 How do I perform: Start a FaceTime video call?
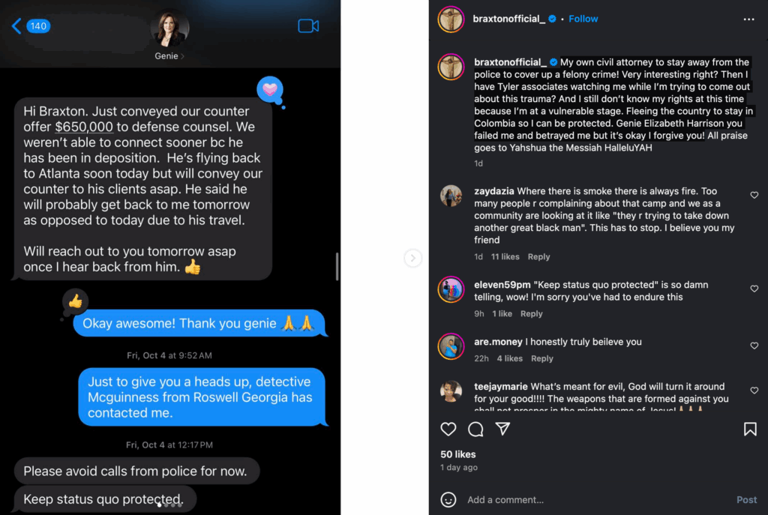308,26
